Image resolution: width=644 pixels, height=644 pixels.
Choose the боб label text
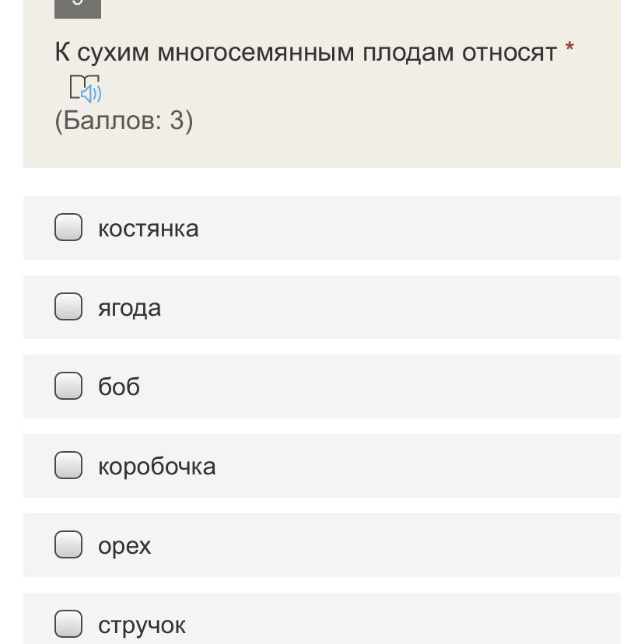point(119,387)
